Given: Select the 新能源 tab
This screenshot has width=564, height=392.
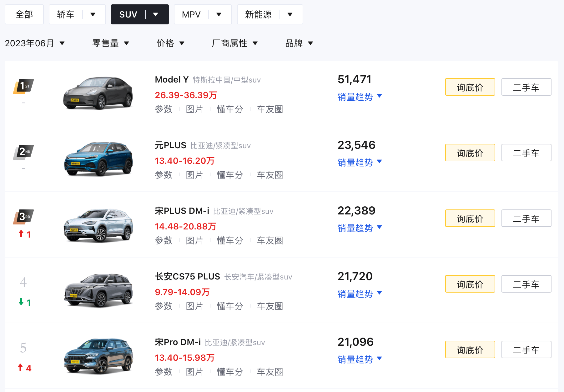Looking at the screenshot, I should [258, 14].
